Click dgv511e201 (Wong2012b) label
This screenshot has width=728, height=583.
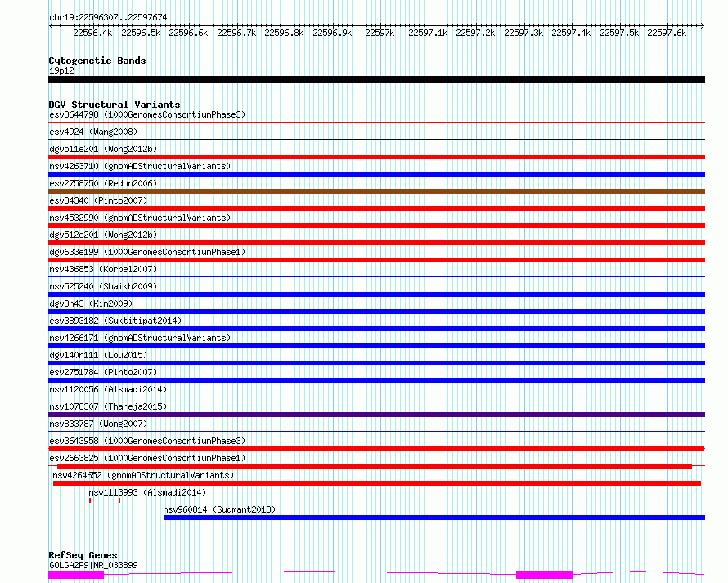coord(103,149)
